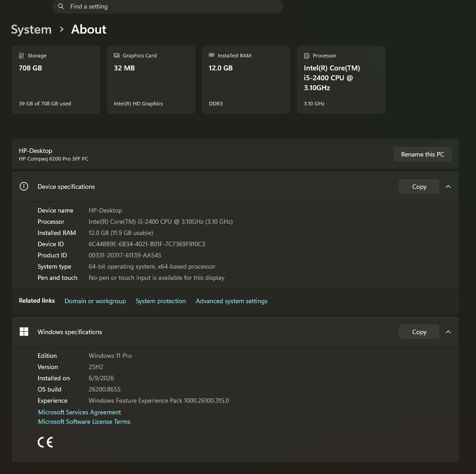This screenshot has width=476, height=474.
Task: Click the Storage card icon
Action: tap(22, 56)
